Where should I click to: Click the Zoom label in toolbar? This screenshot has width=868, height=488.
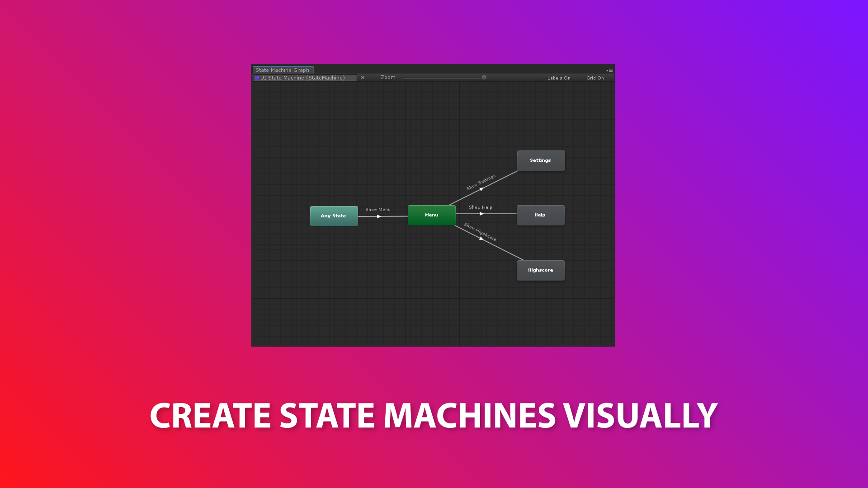[x=388, y=78]
